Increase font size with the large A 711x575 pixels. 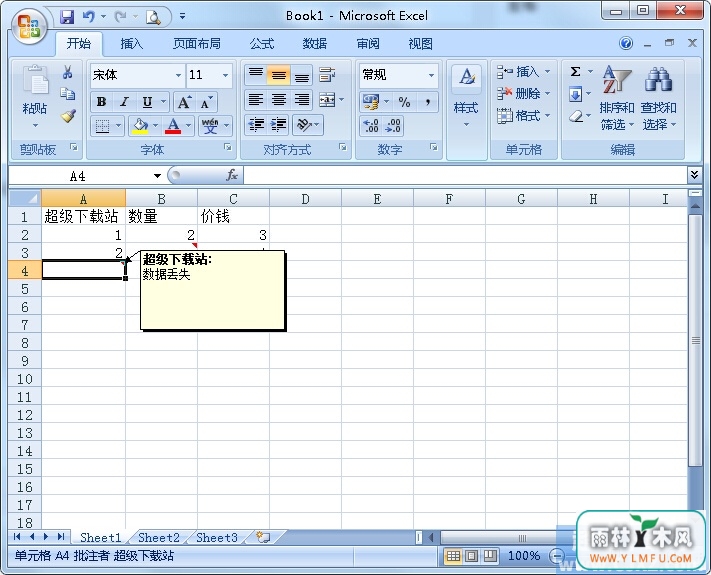tap(184, 102)
